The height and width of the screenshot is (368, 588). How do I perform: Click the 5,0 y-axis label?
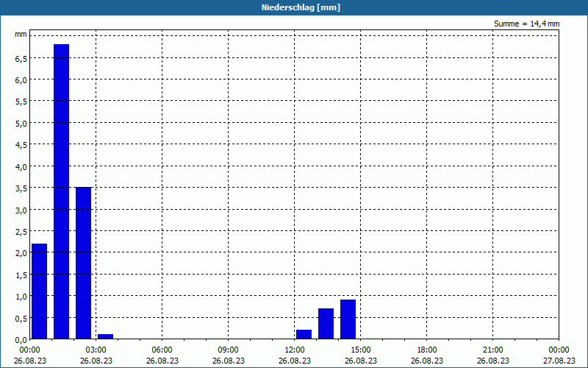[x=21, y=123]
